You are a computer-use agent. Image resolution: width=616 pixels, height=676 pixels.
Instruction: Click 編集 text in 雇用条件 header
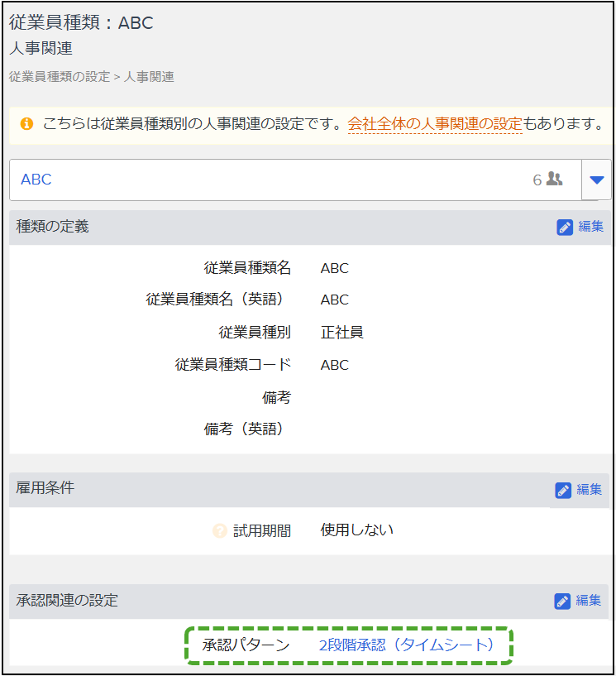590,490
